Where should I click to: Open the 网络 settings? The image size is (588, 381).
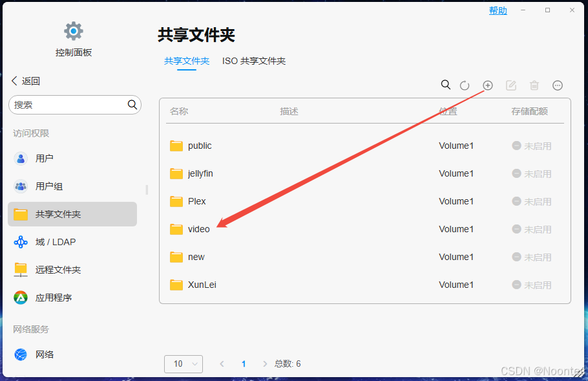tap(72, 354)
